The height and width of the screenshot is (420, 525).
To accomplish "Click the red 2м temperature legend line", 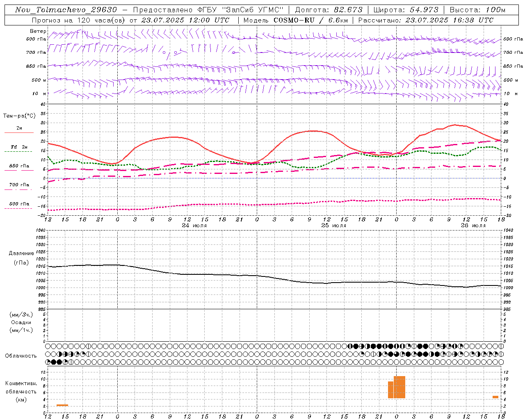I will [x=19, y=132].
